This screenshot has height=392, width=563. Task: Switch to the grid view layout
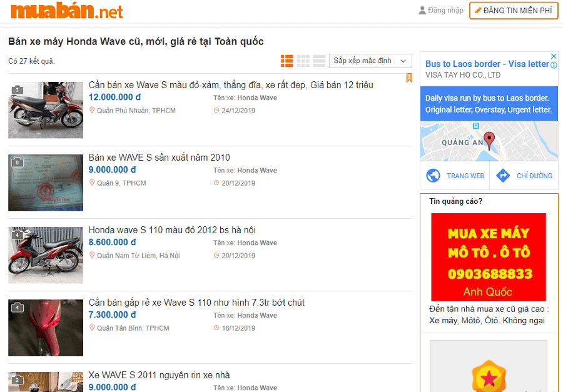303,61
